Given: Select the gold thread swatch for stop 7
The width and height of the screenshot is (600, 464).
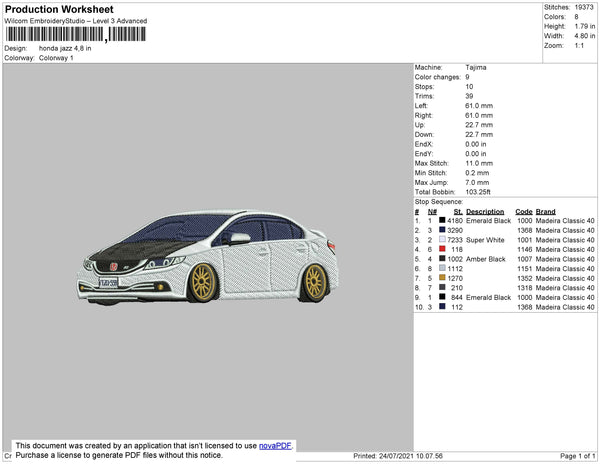Looking at the screenshot, I should (442, 277).
